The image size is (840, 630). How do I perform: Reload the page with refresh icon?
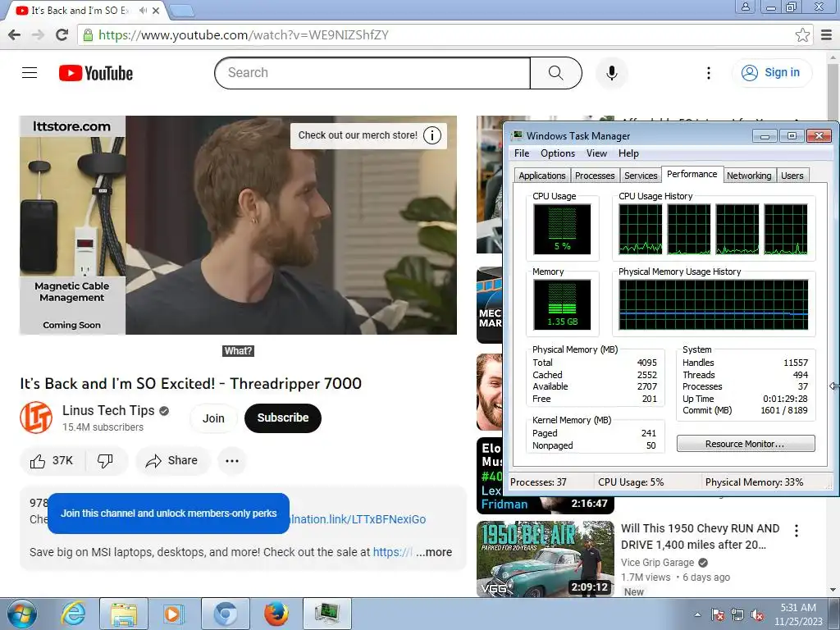[x=62, y=34]
